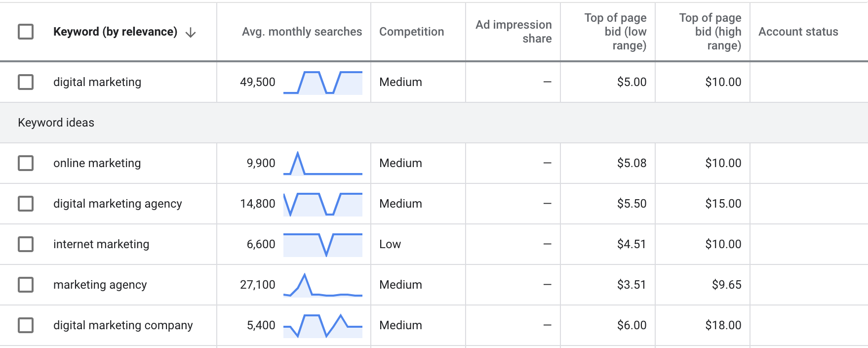This screenshot has height=348, width=868.
Task: Open the digital marketing agency keyword
Action: 118,204
